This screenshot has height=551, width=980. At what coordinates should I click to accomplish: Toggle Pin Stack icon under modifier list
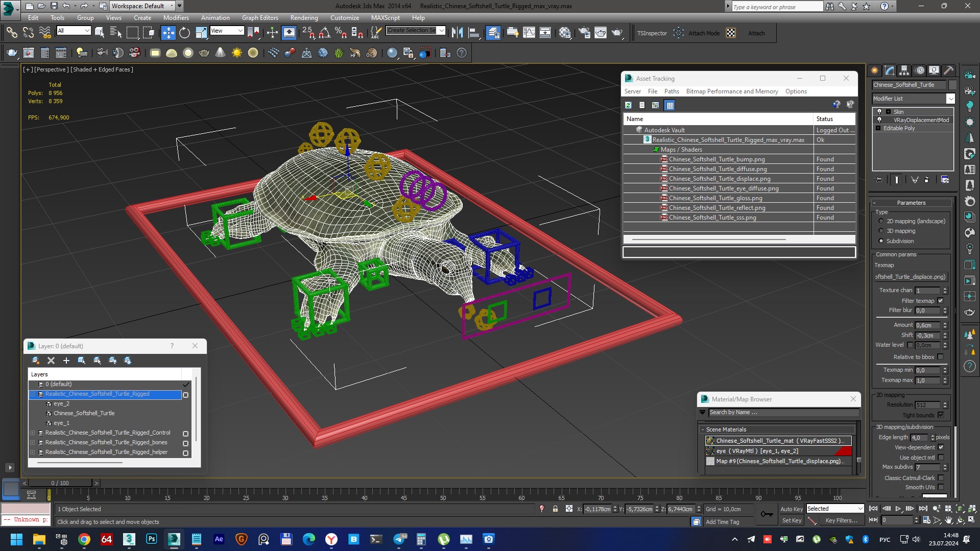(x=878, y=180)
